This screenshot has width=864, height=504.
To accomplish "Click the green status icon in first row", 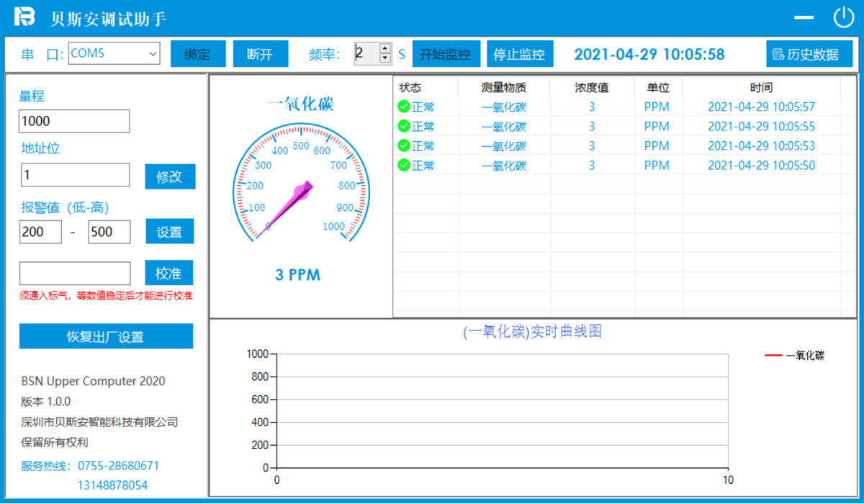I will [403, 107].
